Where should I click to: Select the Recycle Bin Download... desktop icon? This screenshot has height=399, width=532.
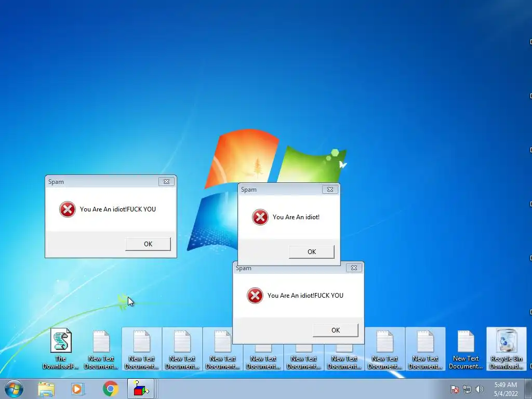click(x=506, y=349)
